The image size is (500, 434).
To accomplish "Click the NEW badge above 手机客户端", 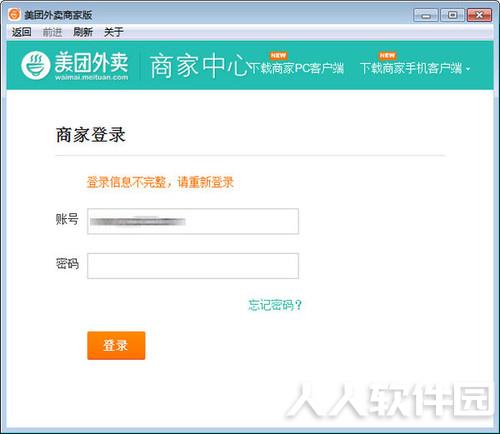I will (x=387, y=55).
